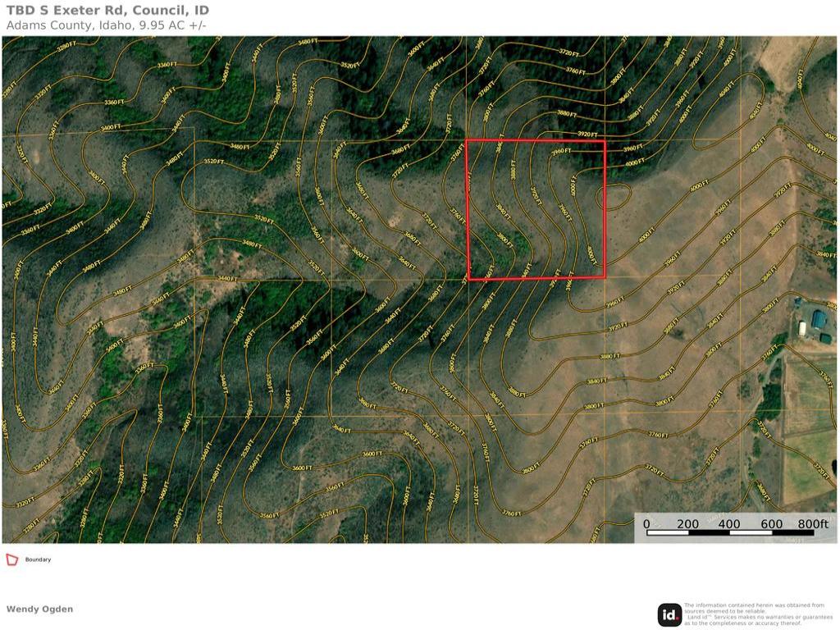Click the red Boundary legend icon
Screen dimensions: 840x630
pyautogui.click(x=11, y=559)
